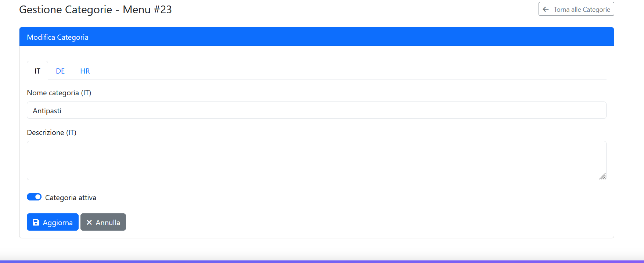Image resolution: width=644 pixels, height=263 pixels.
Task: Disable the Categoria attiva switch
Action: pyautogui.click(x=34, y=197)
